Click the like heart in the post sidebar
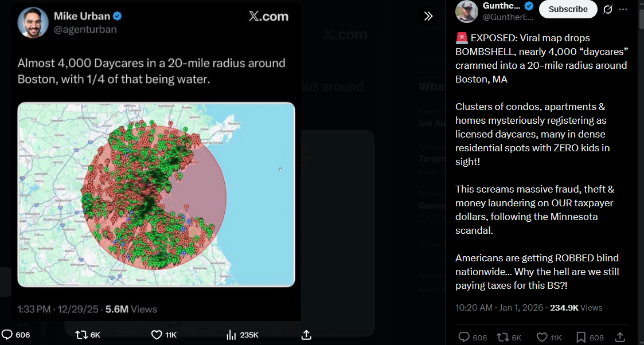This screenshot has width=644, height=345. click(541, 338)
